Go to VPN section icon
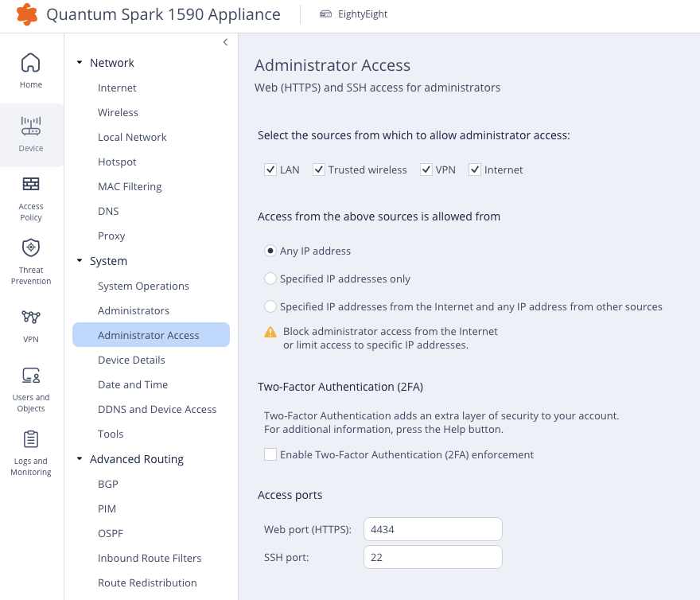700x600 pixels. [x=31, y=318]
